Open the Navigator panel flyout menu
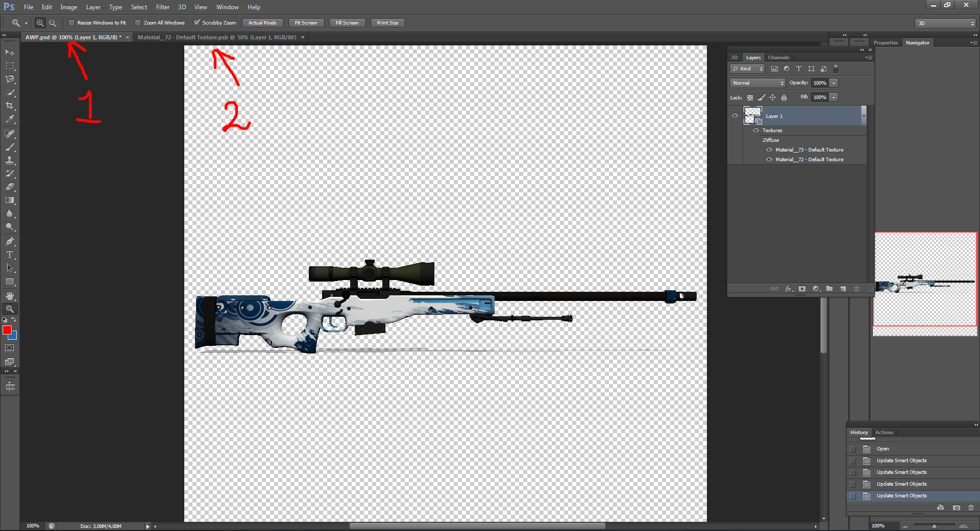Viewport: 980px width, 531px height. [x=974, y=43]
